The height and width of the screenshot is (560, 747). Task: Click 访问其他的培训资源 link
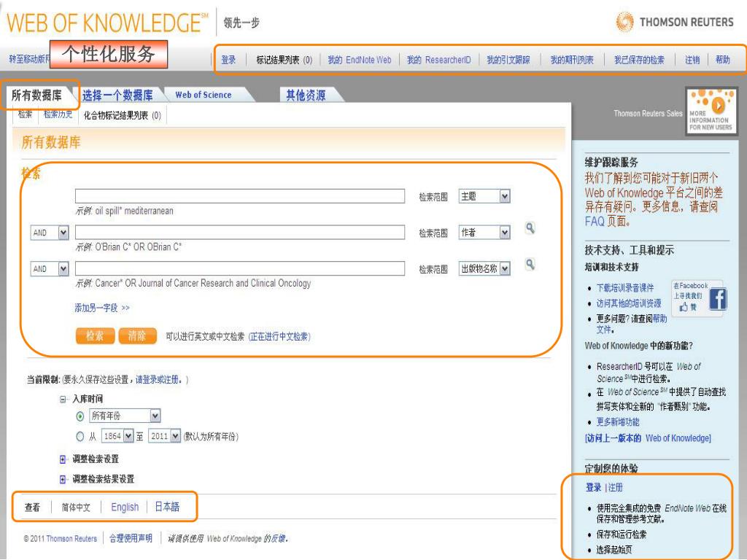[629, 303]
